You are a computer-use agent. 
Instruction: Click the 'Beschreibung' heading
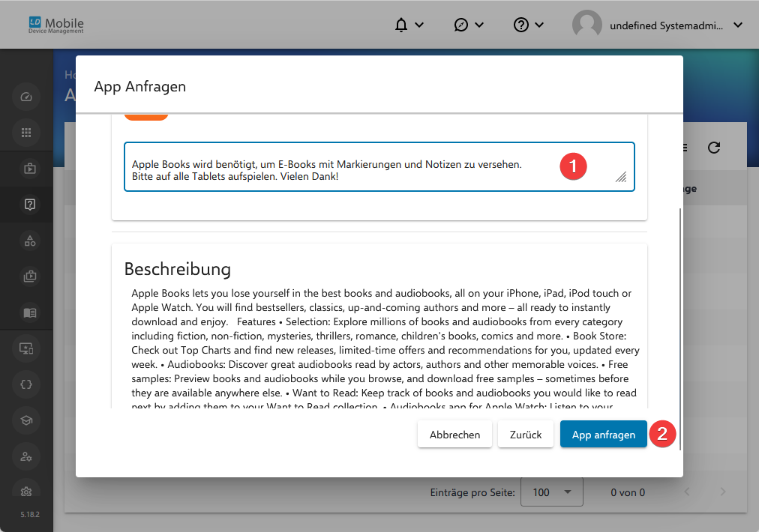(178, 269)
